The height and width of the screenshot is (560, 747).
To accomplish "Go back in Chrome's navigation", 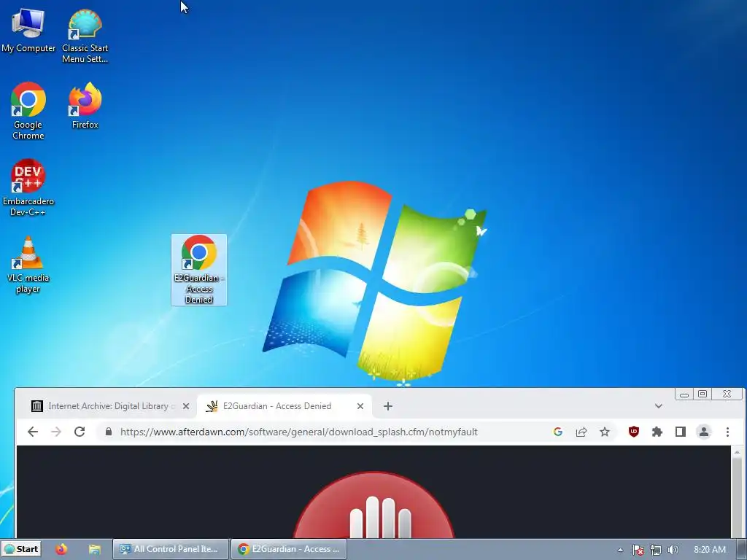I will [33, 432].
